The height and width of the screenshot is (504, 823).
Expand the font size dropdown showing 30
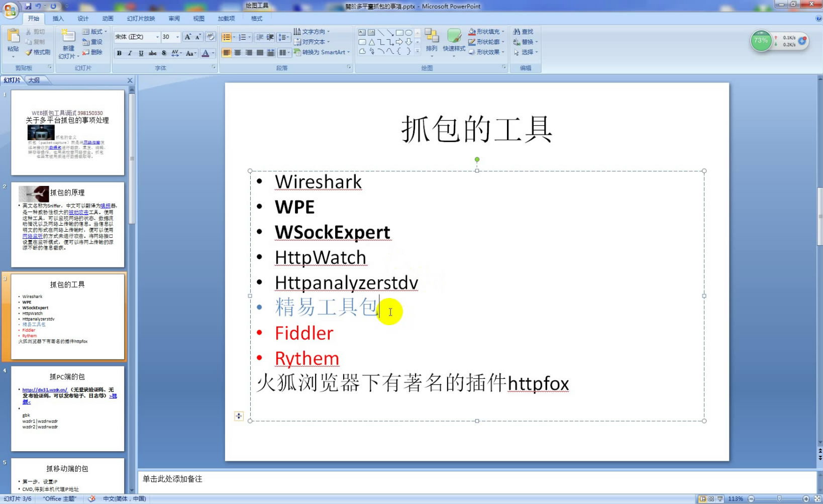tap(177, 37)
